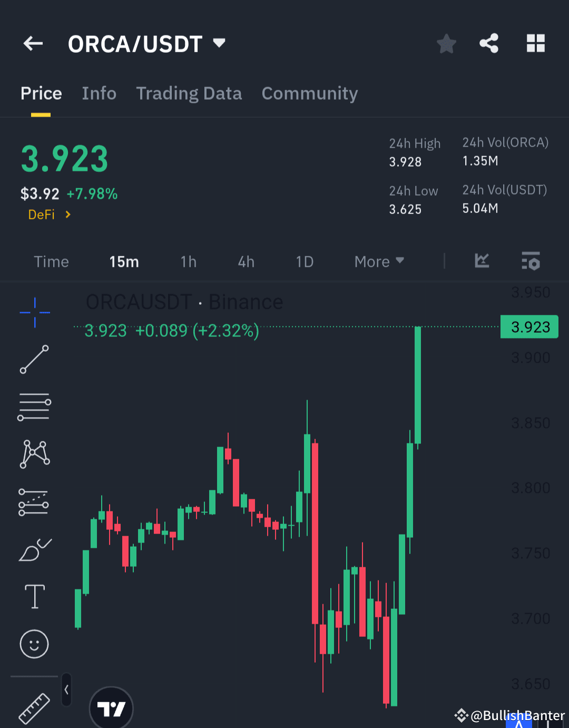
Task: Click the +7.98% change value
Action: pos(92,194)
